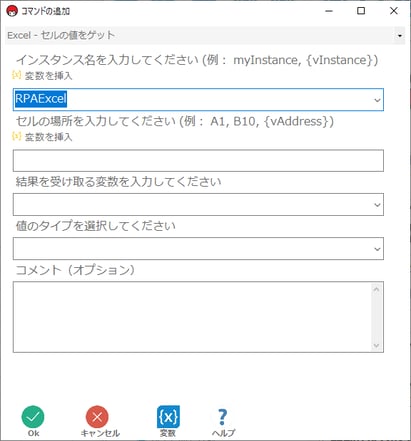Click the green Ok checkmark icon
The width and height of the screenshot is (411, 441).
[33, 417]
